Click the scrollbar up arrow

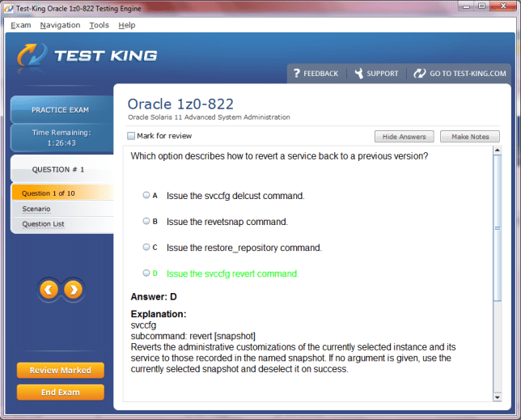tap(497, 151)
